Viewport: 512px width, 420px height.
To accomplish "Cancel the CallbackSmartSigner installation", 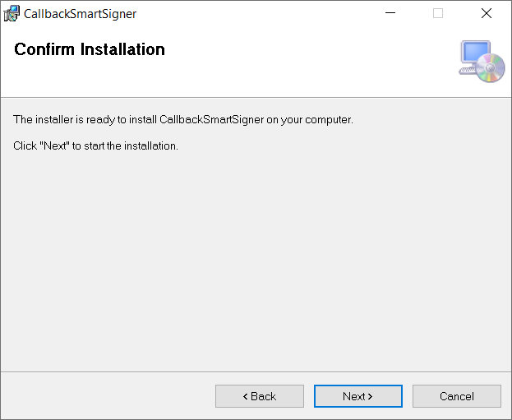I will [456, 396].
